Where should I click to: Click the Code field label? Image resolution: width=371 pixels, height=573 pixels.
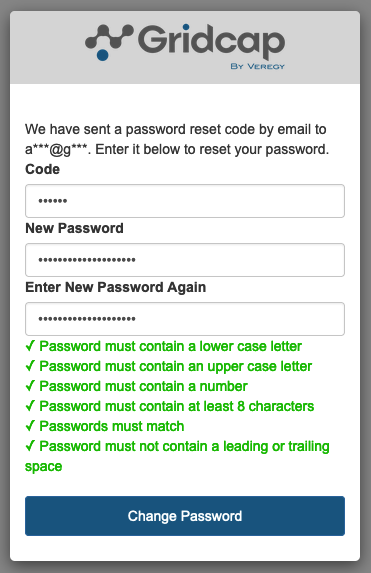coord(42,169)
